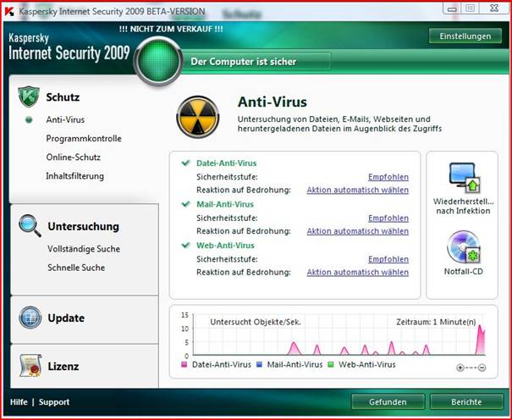Click the green bullet next to Anti-Virus
Screen dimensions: 512x420
29,120
